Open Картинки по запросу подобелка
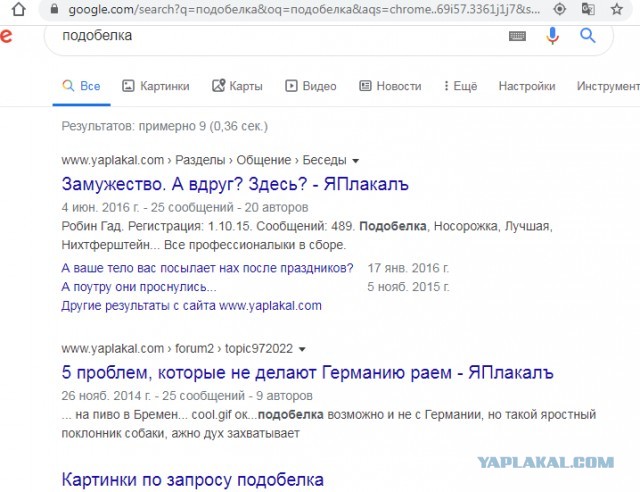Image resolution: width=640 pixels, height=492 pixels. coord(193,480)
